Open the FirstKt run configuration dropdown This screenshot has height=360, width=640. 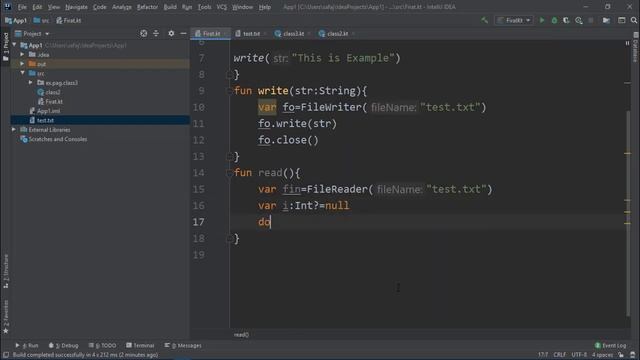click(x=514, y=20)
